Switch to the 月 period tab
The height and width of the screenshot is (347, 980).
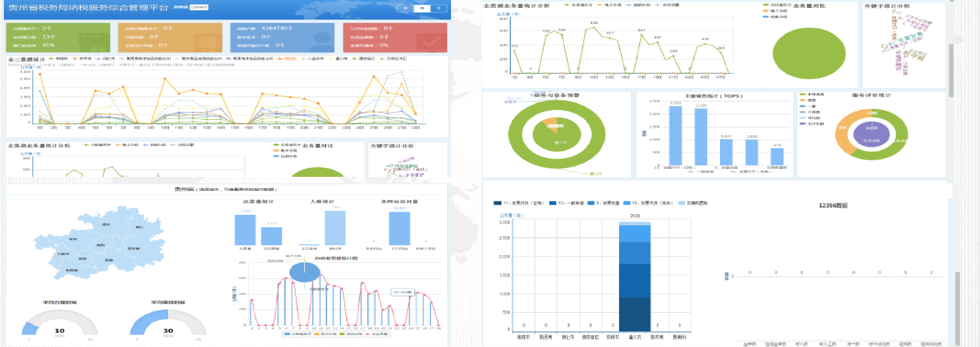pyautogui.click(x=422, y=8)
